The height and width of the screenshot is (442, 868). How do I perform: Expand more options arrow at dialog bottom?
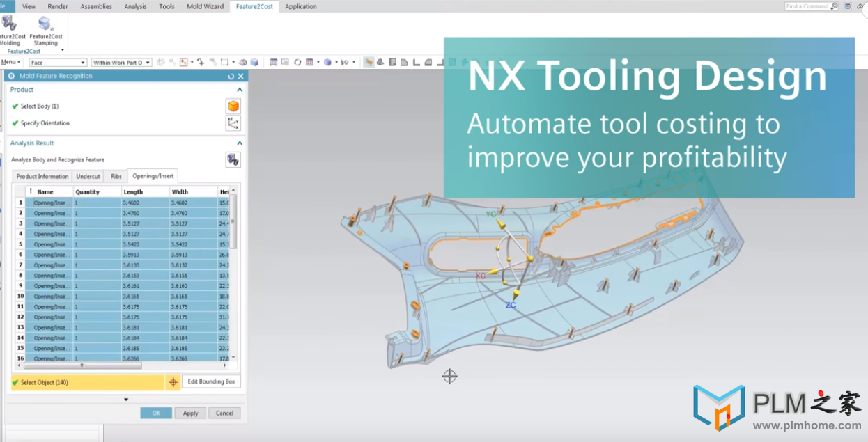pos(126,400)
